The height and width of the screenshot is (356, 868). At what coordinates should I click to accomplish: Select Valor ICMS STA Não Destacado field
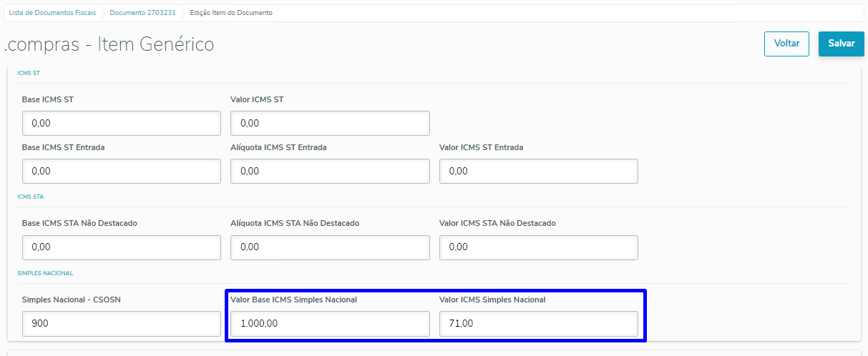[538, 247]
